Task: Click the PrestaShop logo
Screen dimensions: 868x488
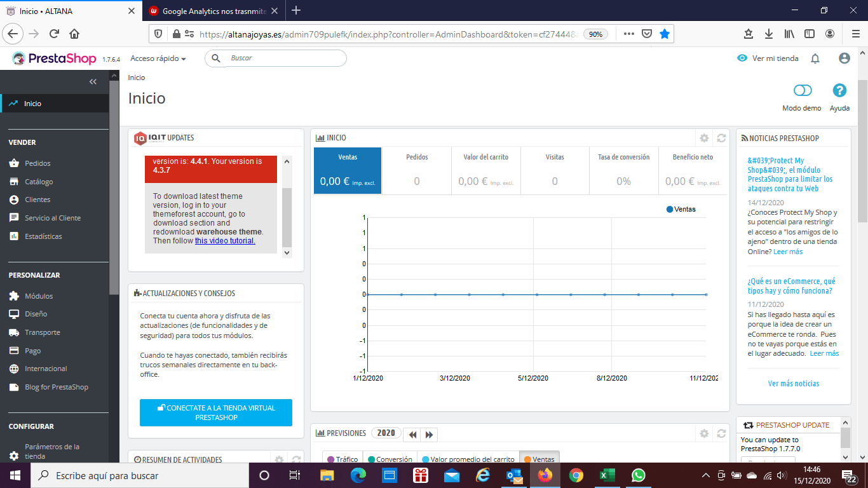Action: click(55, 58)
